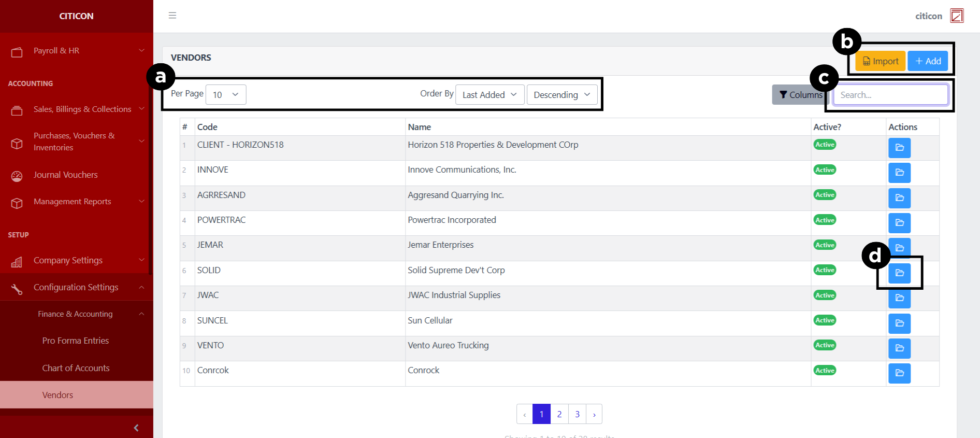The image size is (980, 438).
Task: Go to page 2 of results
Action: [559, 414]
